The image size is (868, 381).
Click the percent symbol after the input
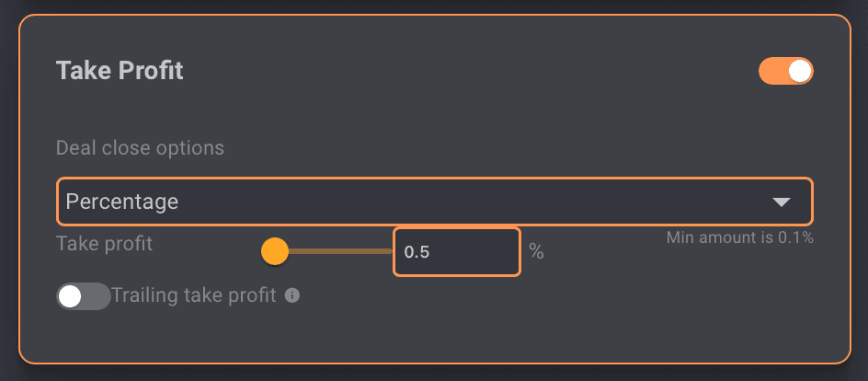pos(536,251)
